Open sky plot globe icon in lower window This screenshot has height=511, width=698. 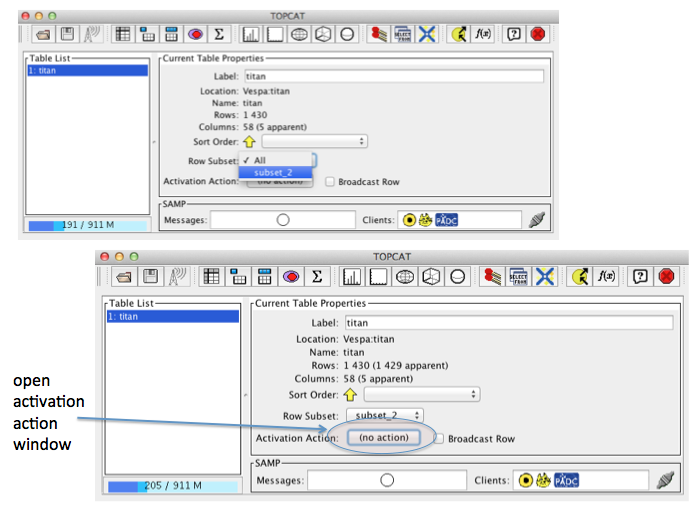405,277
